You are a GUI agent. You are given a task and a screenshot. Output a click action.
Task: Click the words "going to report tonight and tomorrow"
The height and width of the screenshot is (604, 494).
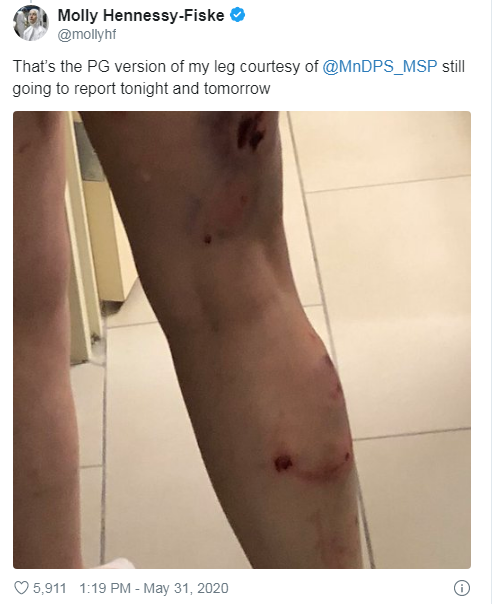pyautogui.click(x=141, y=89)
